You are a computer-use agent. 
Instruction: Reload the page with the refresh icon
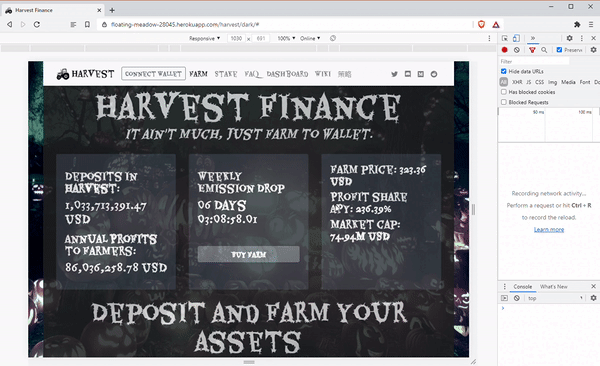coord(37,25)
